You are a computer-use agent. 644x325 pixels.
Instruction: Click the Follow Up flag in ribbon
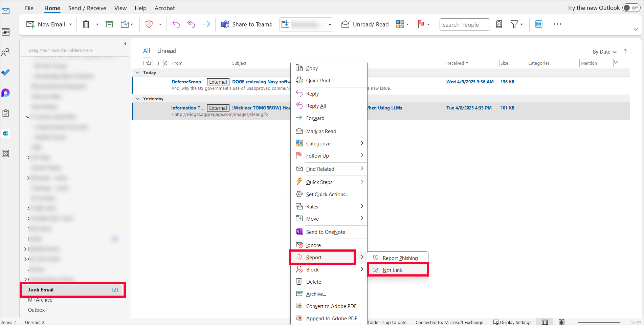pyautogui.click(x=421, y=24)
